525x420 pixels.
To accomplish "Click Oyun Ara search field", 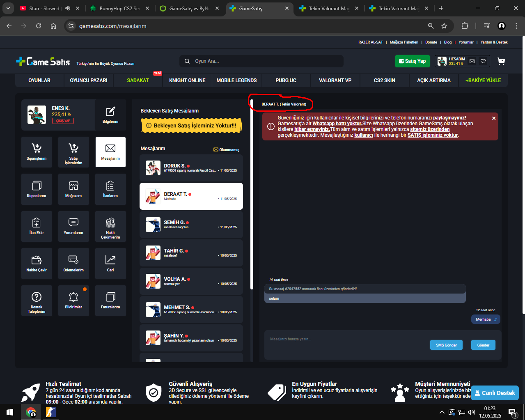I will point(261,61).
